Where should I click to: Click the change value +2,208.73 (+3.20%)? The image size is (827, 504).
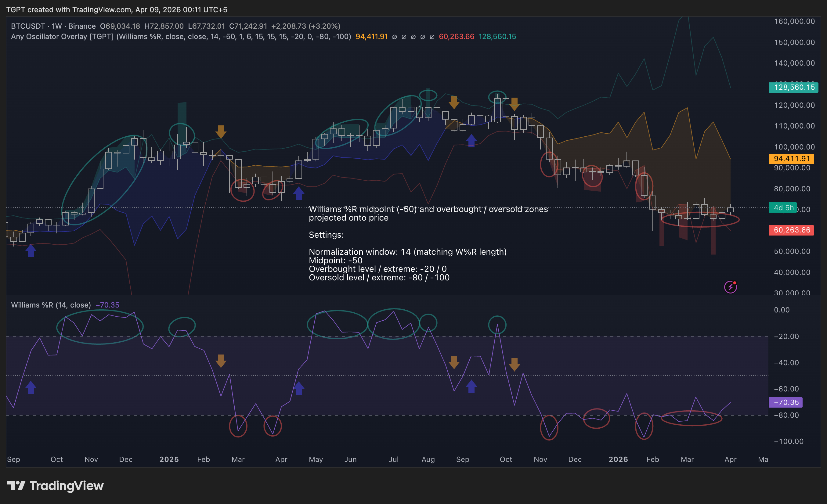click(306, 26)
